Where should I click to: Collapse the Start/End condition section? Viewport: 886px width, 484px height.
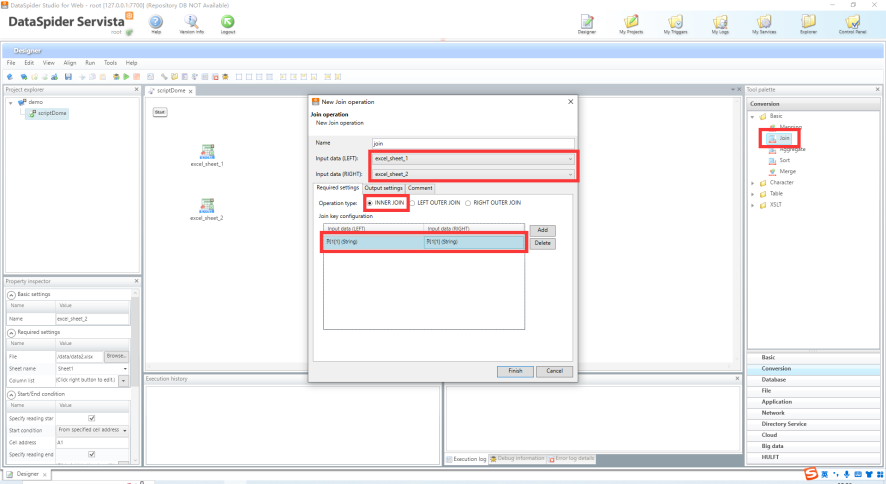(11, 394)
